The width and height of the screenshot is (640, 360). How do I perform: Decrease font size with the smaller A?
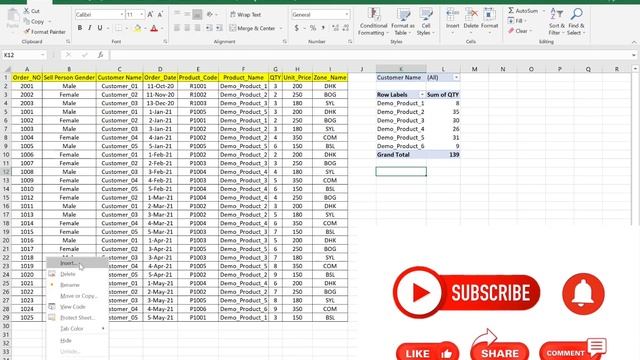(160, 15)
